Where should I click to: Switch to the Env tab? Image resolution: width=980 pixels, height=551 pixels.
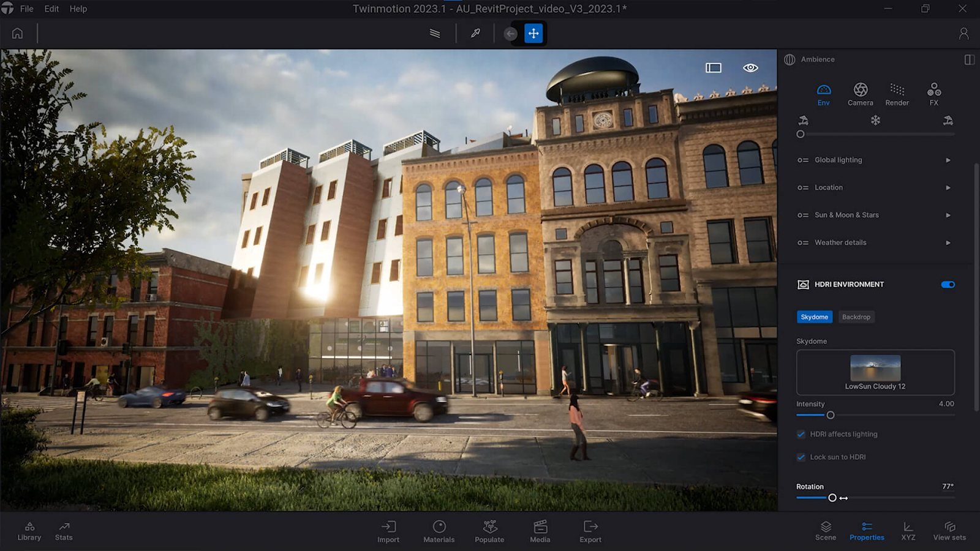(x=824, y=94)
